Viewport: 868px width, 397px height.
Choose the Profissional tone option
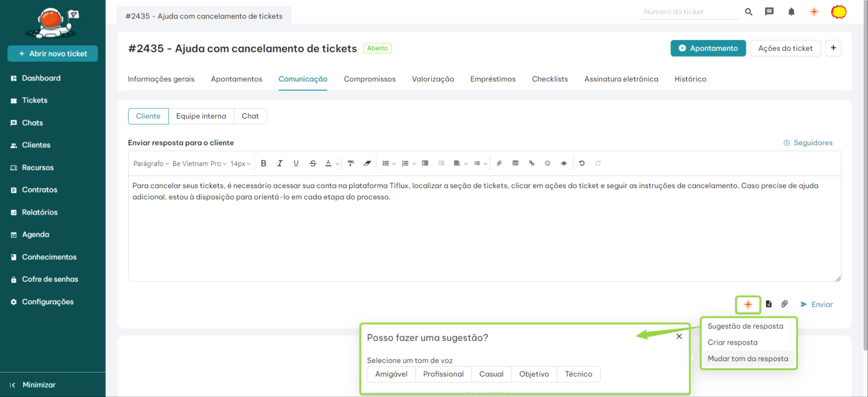click(443, 374)
